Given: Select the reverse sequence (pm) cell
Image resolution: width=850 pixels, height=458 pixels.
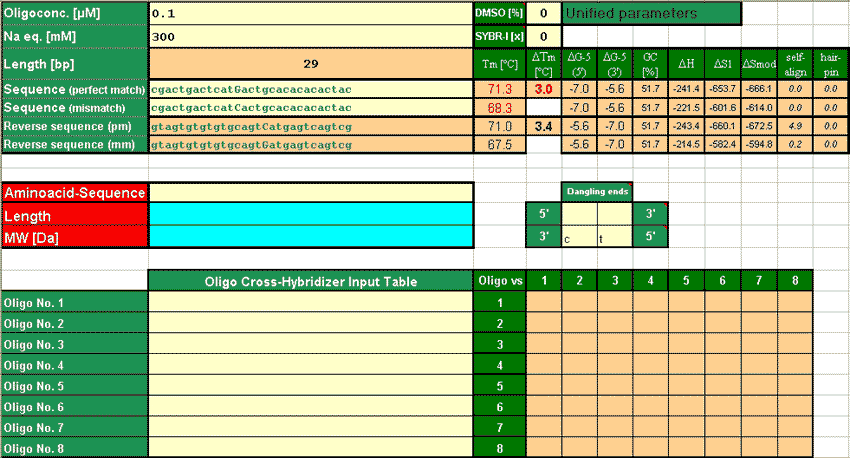Looking at the screenshot, I should click(x=310, y=127).
